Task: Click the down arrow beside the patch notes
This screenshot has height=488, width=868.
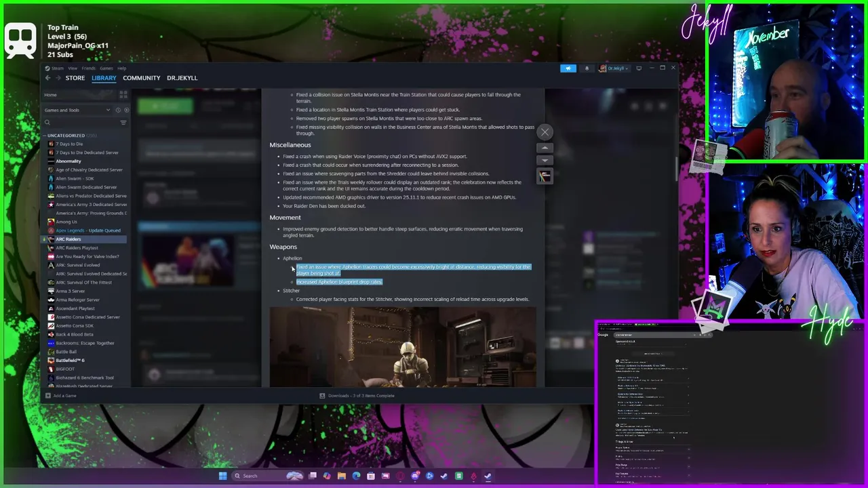Action: point(545,161)
